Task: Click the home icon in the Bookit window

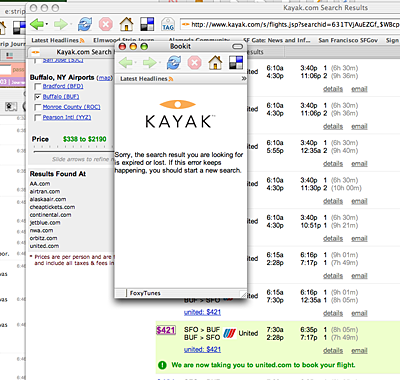Action: 215,62
